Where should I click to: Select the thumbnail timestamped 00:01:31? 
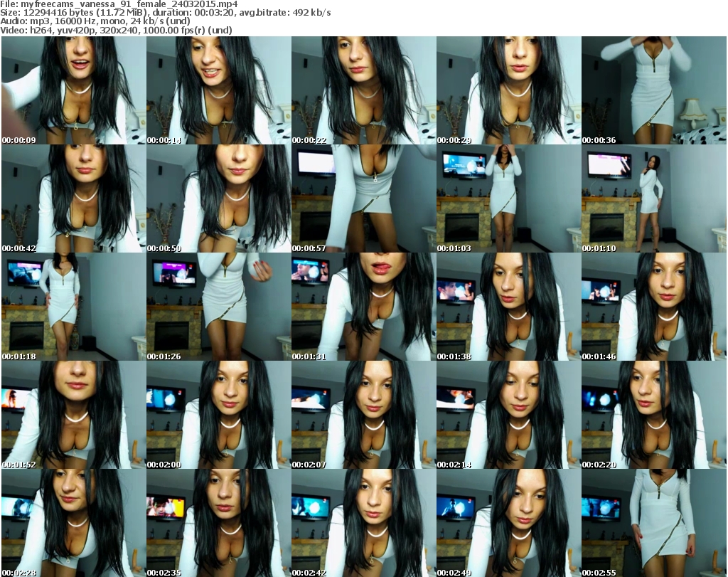tap(363, 307)
